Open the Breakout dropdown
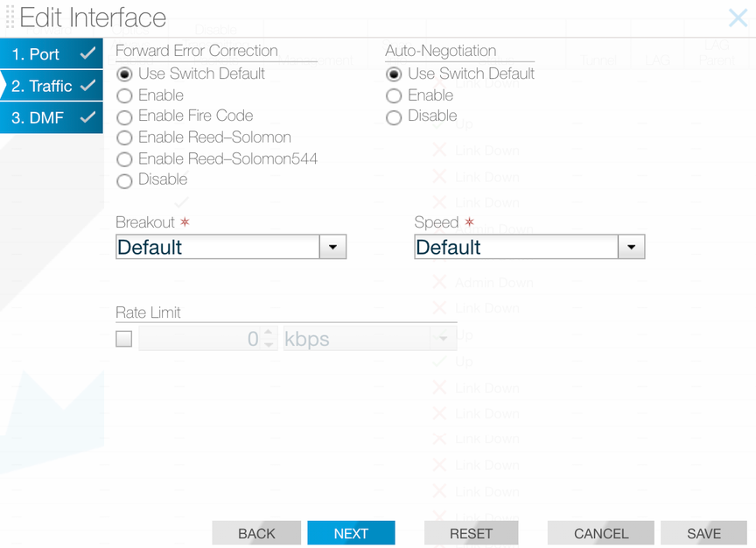The image size is (756, 548). (x=332, y=246)
